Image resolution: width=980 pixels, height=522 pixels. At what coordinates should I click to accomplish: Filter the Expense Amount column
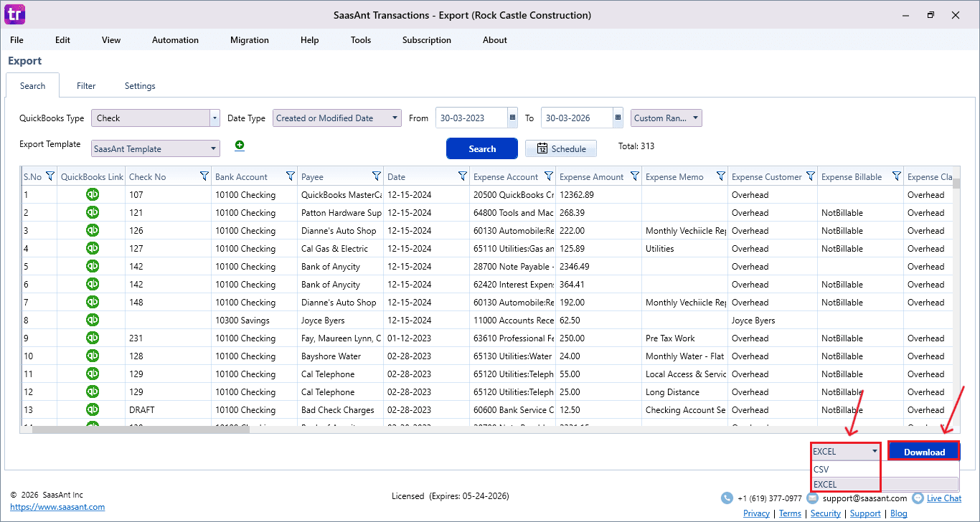pos(634,176)
